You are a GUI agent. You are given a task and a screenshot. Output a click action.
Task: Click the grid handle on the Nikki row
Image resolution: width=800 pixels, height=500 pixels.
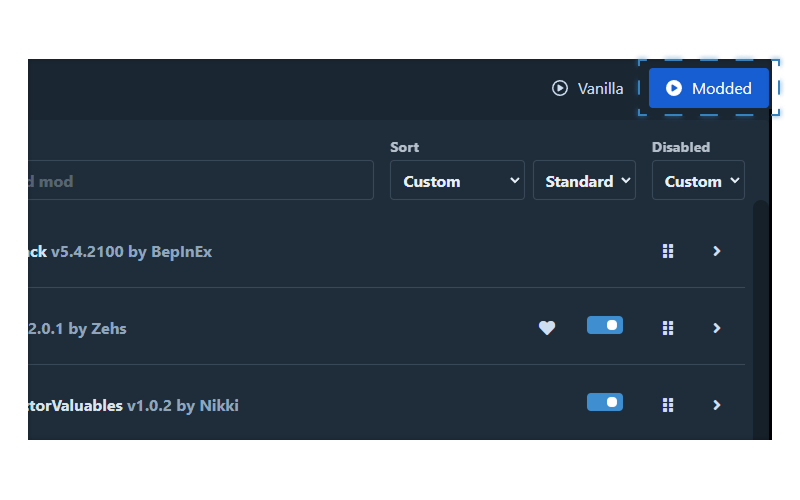(x=668, y=405)
